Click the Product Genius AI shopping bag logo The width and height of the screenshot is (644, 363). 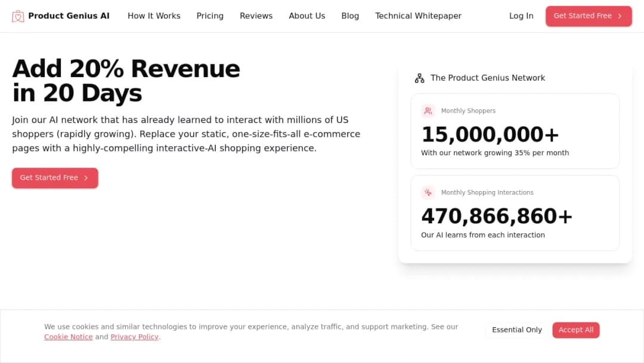(18, 16)
